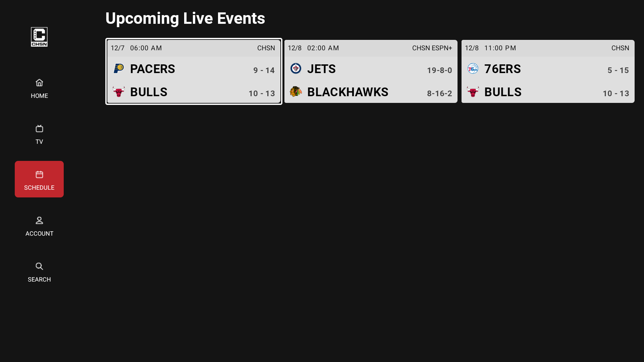
Task: Open the TV section icon
Action: point(39,128)
